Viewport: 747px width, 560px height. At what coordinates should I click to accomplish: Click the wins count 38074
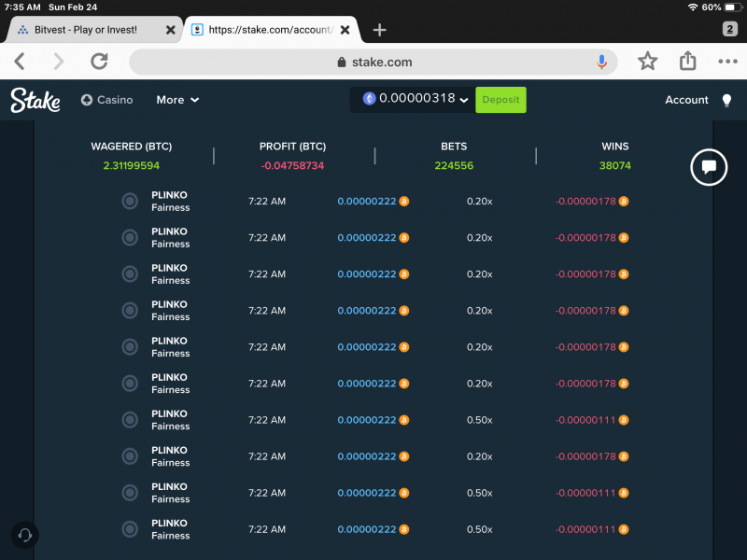tap(615, 166)
